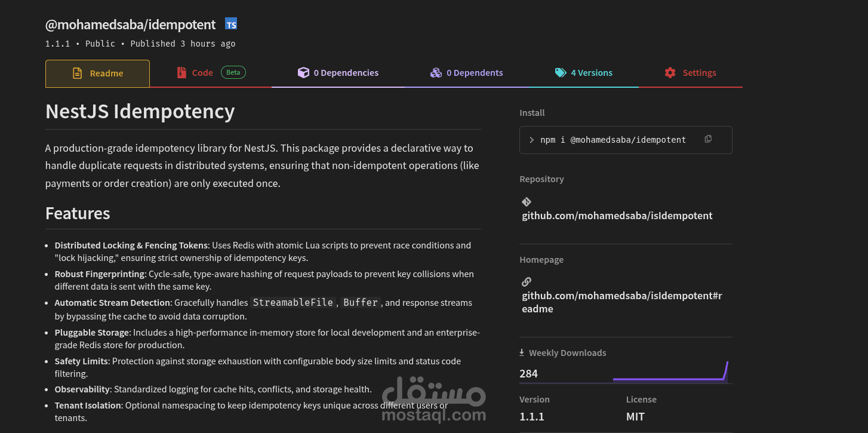868x433 pixels.
Task: Click the 'Tenant Isolation' bullet text
Action: [x=251, y=411]
